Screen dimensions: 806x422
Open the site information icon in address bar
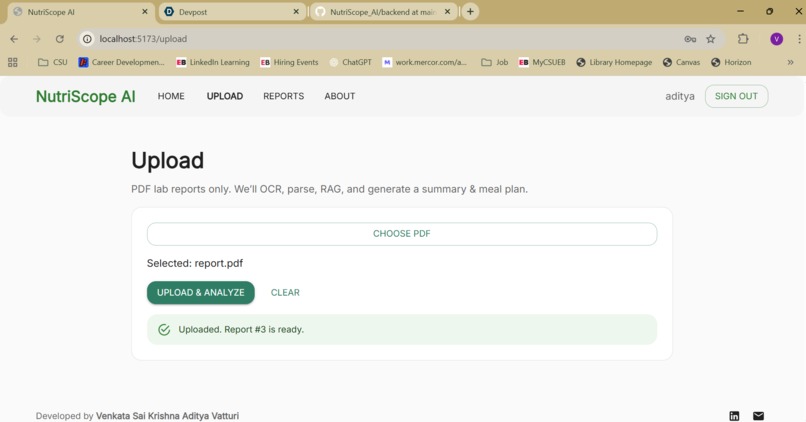tap(87, 39)
